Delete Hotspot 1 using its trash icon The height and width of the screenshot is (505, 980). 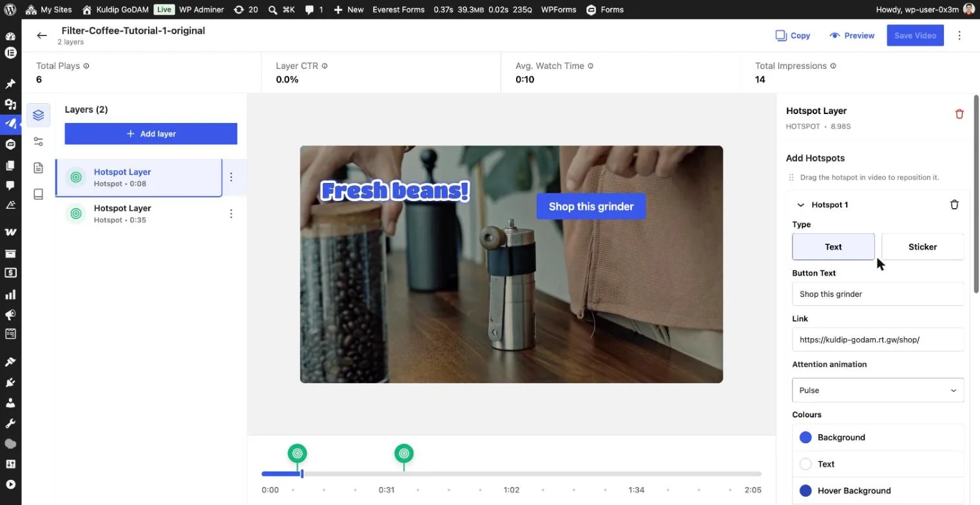pyautogui.click(x=954, y=205)
